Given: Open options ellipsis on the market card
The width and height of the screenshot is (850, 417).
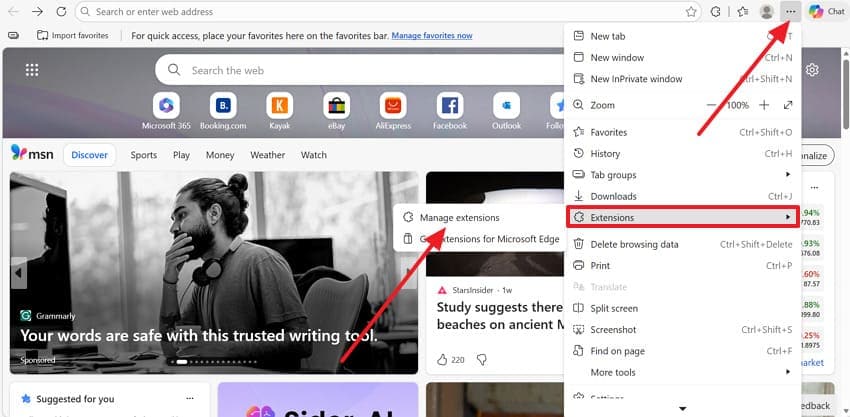Looking at the screenshot, I should [x=814, y=188].
